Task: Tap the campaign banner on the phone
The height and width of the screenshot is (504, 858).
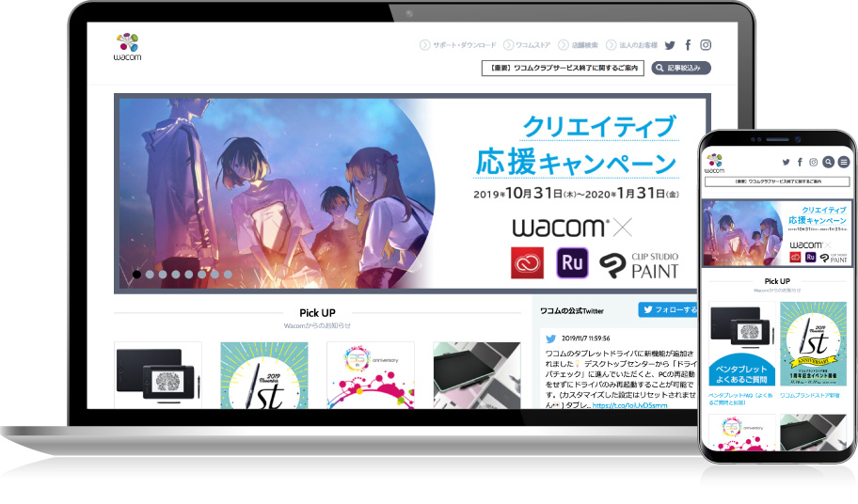Action: tap(777, 233)
